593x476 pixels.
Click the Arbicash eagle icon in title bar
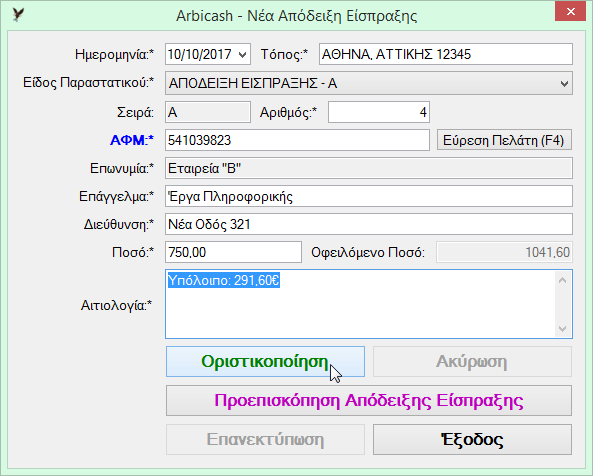[x=18, y=15]
